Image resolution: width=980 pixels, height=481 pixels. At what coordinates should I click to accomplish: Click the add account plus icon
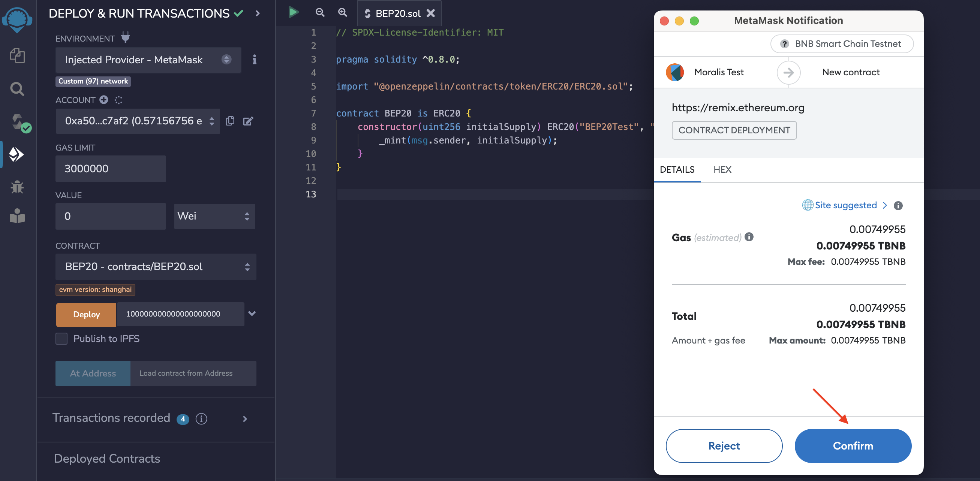[104, 100]
